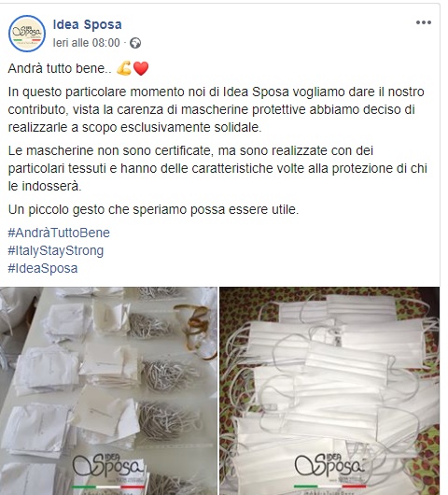This screenshot has height=495, width=448.
Task: Open the right photo of finished white masks
Action: pos(329,390)
